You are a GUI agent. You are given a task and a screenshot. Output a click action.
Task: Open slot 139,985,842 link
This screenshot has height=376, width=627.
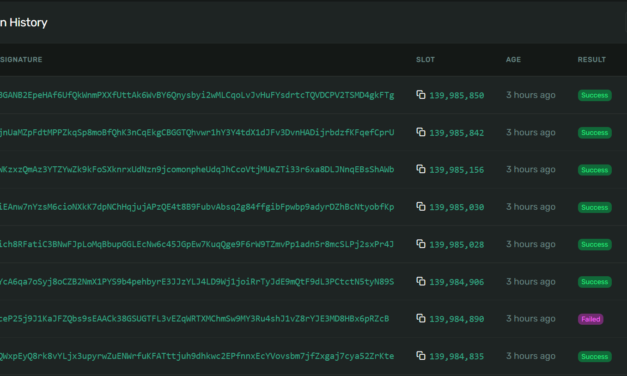pos(457,133)
